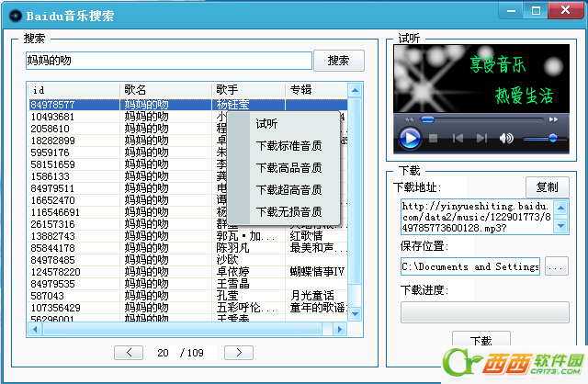The height and width of the screenshot is (384, 588).
Task: Go to the previous results page
Action: point(130,353)
